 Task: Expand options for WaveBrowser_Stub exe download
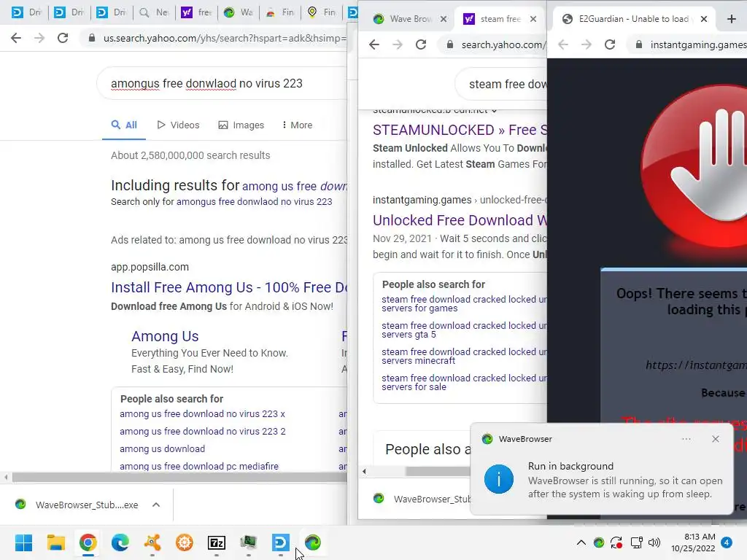click(x=156, y=505)
